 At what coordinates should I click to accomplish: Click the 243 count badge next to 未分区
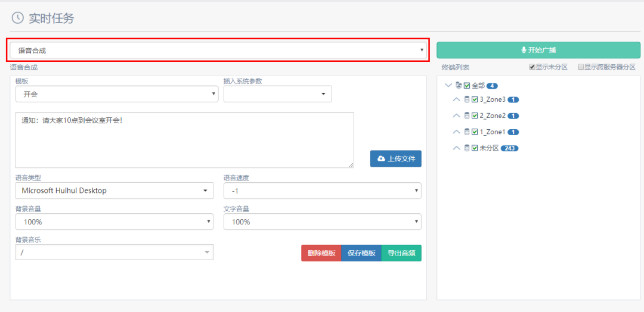click(x=509, y=148)
